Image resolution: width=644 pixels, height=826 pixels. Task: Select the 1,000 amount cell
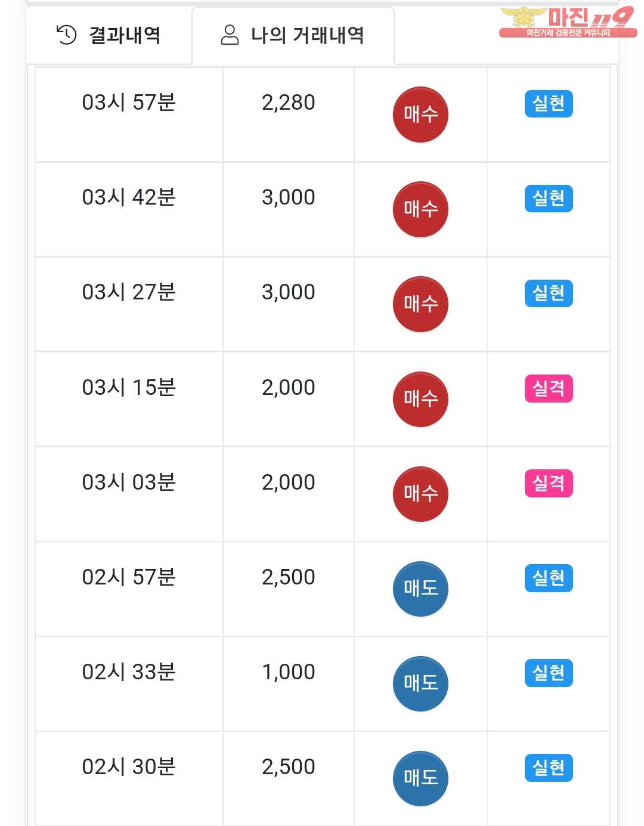point(289,683)
